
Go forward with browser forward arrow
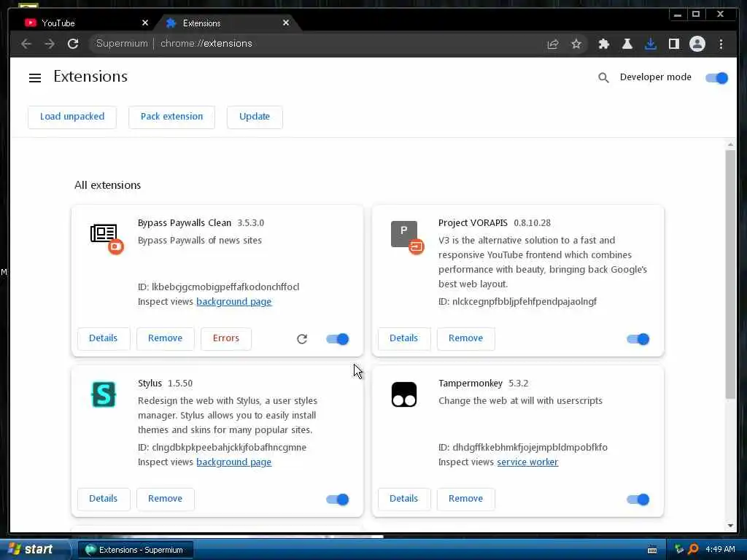[50, 44]
